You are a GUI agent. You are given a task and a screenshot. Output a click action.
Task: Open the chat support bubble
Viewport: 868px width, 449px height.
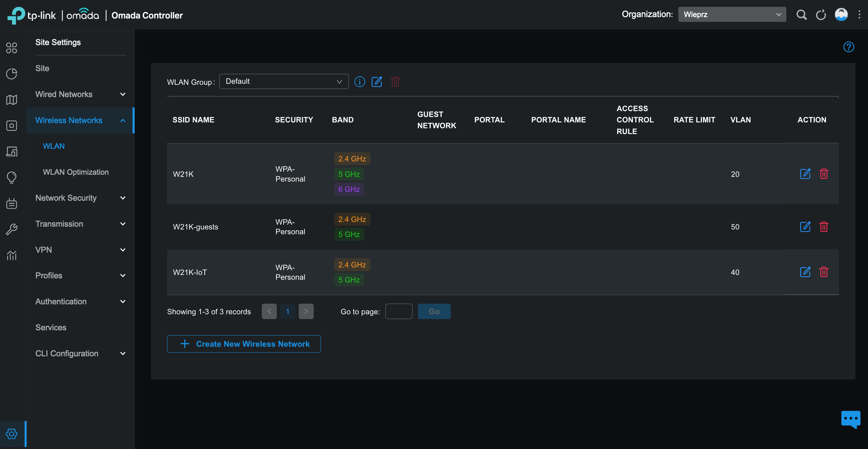851,419
